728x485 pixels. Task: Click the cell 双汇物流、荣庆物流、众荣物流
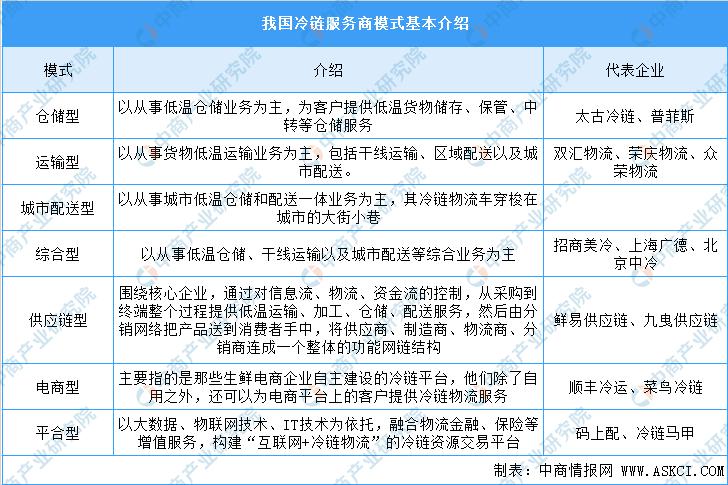point(635,162)
